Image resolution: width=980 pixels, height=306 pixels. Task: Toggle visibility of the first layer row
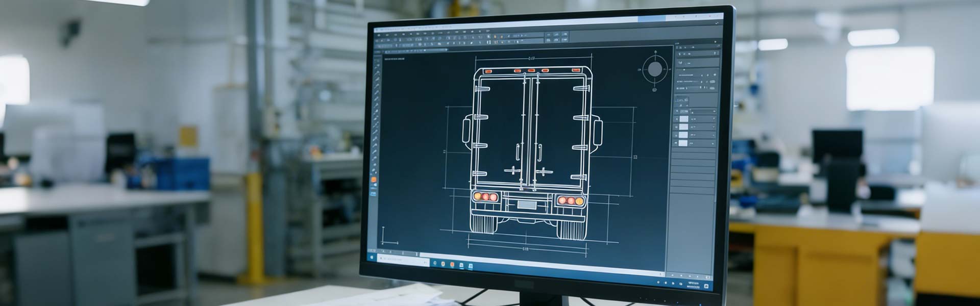click(x=677, y=119)
